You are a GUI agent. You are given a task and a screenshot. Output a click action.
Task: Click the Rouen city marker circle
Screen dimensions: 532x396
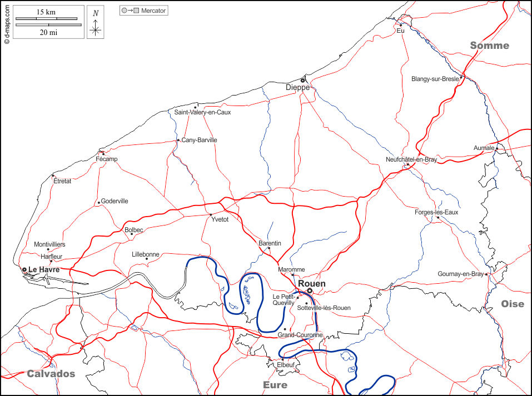(x=310, y=290)
